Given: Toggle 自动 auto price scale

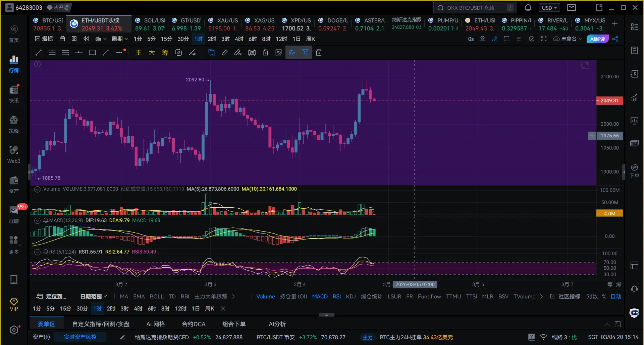Looking at the screenshot, I should pyautogui.click(x=616, y=296).
